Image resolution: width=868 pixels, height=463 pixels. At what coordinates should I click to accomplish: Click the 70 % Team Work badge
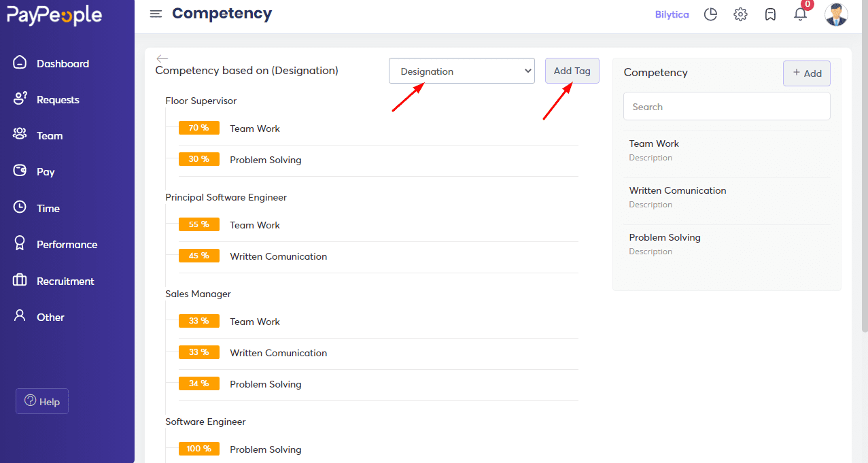point(199,128)
